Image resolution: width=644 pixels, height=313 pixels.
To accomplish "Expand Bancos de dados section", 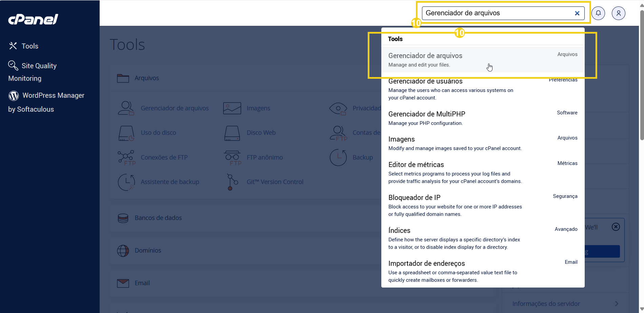I will tap(158, 218).
